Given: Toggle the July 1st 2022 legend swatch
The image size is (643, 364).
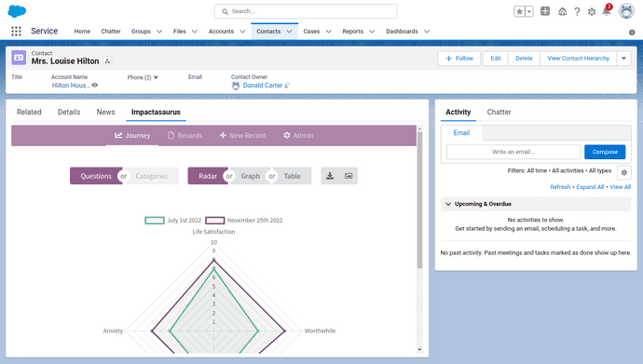Looking at the screenshot, I should (x=155, y=221).
